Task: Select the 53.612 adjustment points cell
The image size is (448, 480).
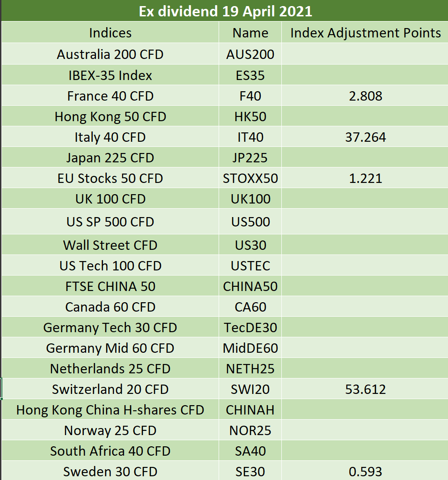Action: click(365, 389)
